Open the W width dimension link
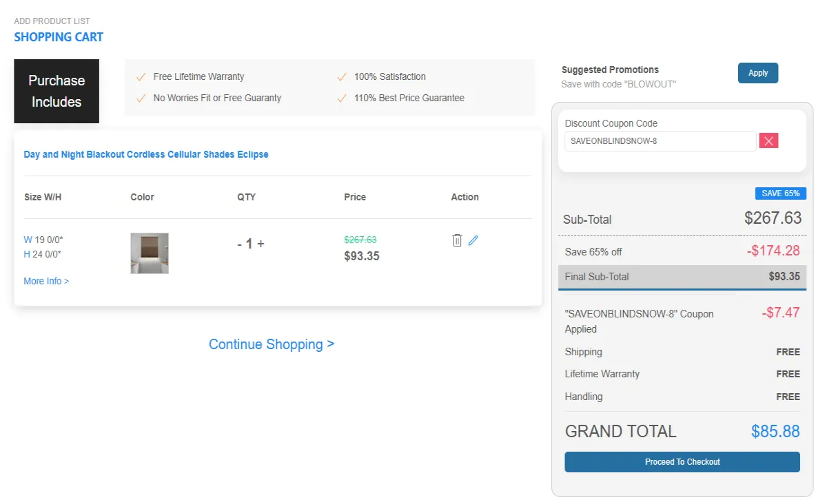Viewport: 827px width, 504px height. tap(28, 240)
